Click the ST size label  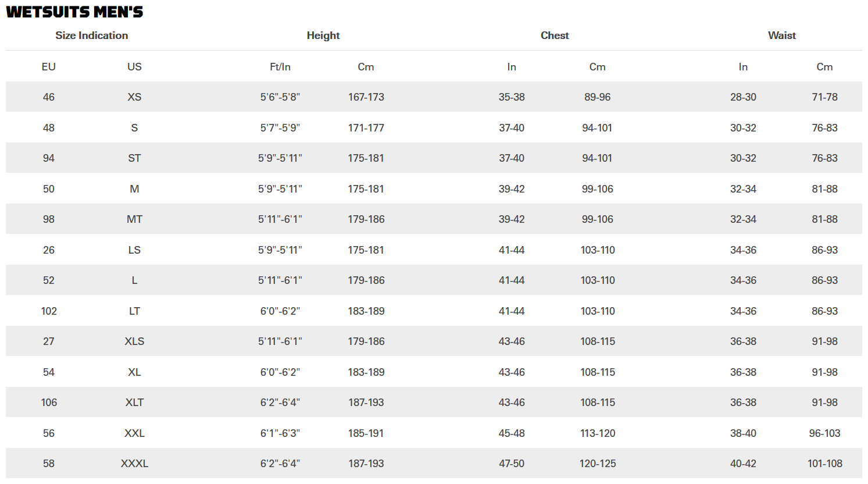pyautogui.click(x=134, y=158)
